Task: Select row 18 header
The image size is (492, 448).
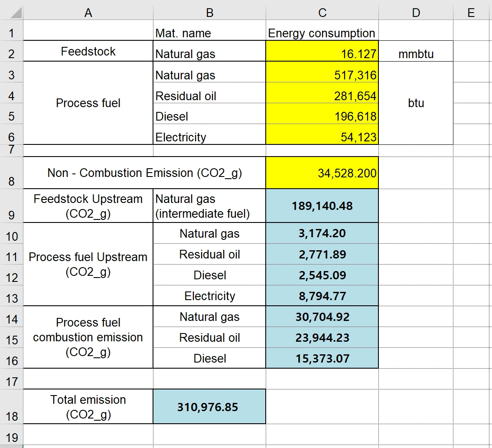Action: click(x=12, y=406)
